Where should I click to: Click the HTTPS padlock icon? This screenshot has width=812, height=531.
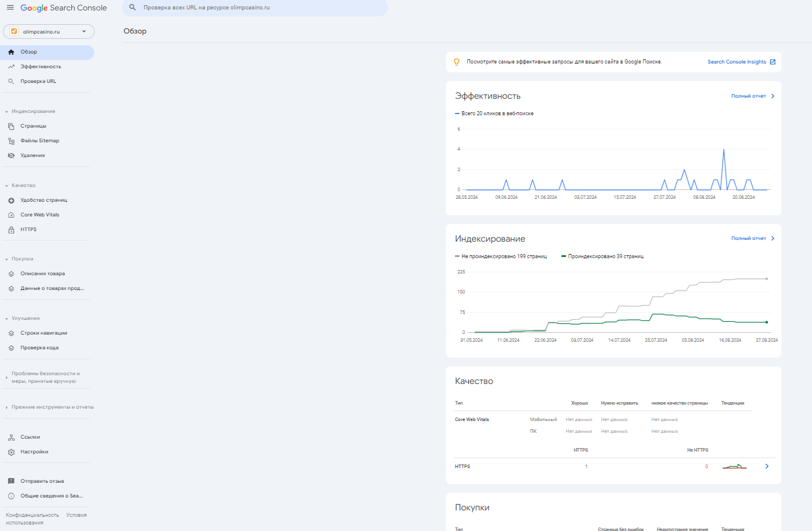click(11, 230)
